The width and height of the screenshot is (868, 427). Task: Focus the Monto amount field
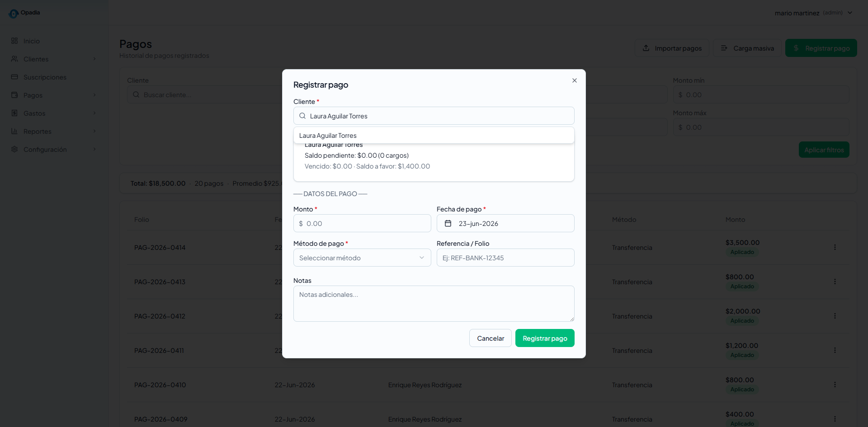362,223
